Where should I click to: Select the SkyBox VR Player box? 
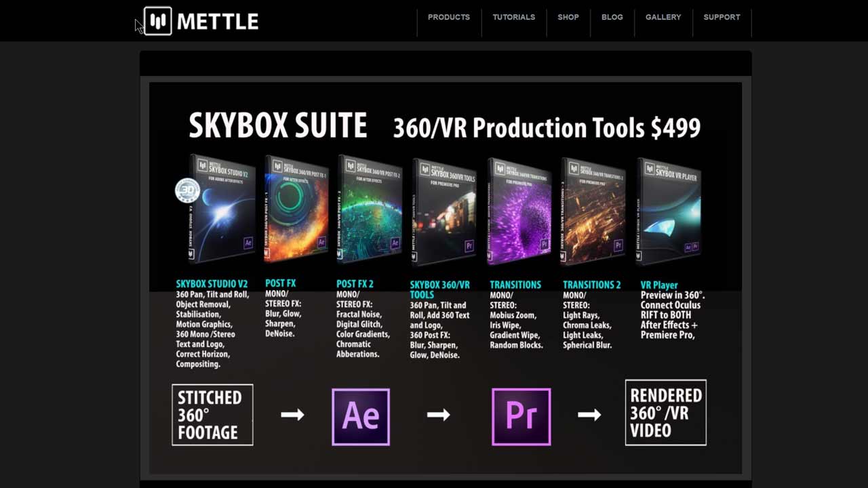[668, 211]
